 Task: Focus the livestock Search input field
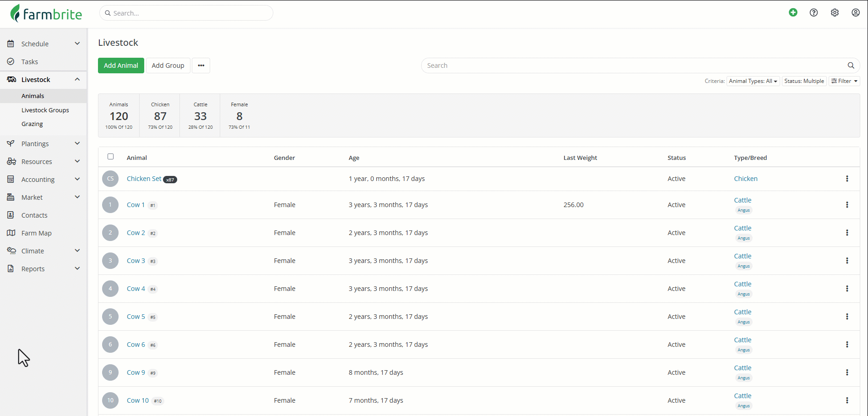click(x=640, y=66)
